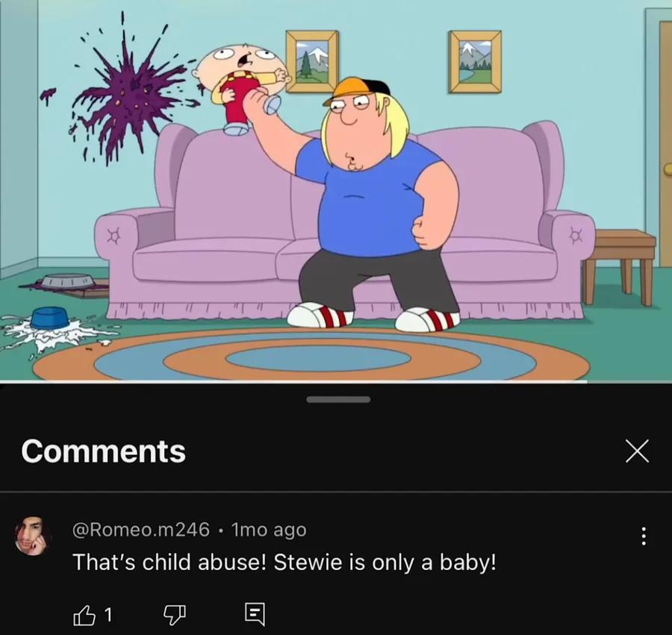Open the three-dot comment options menu
Screen dimensions: 672x635
tap(643, 536)
